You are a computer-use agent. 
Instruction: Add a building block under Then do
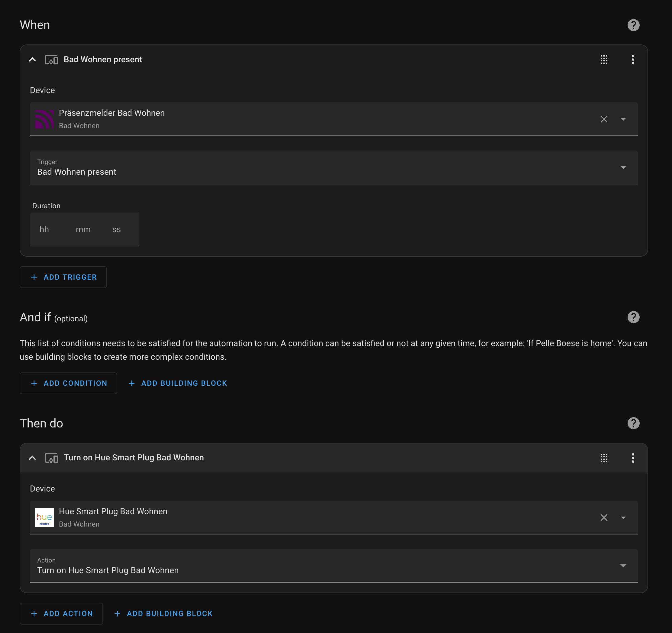tap(163, 613)
